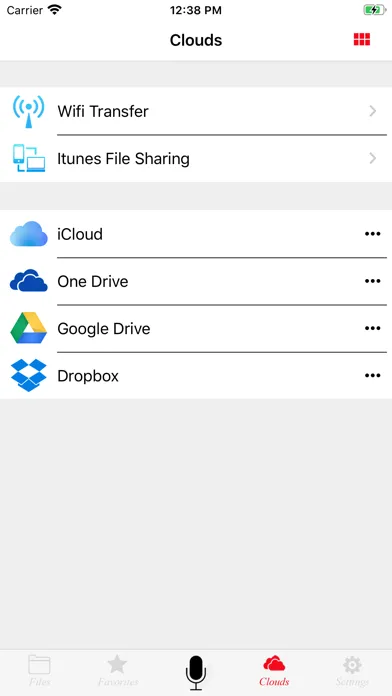The image size is (392, 696).
Task: Expand the Itunes File Sharing chevron
Action: tap(373, 158)
